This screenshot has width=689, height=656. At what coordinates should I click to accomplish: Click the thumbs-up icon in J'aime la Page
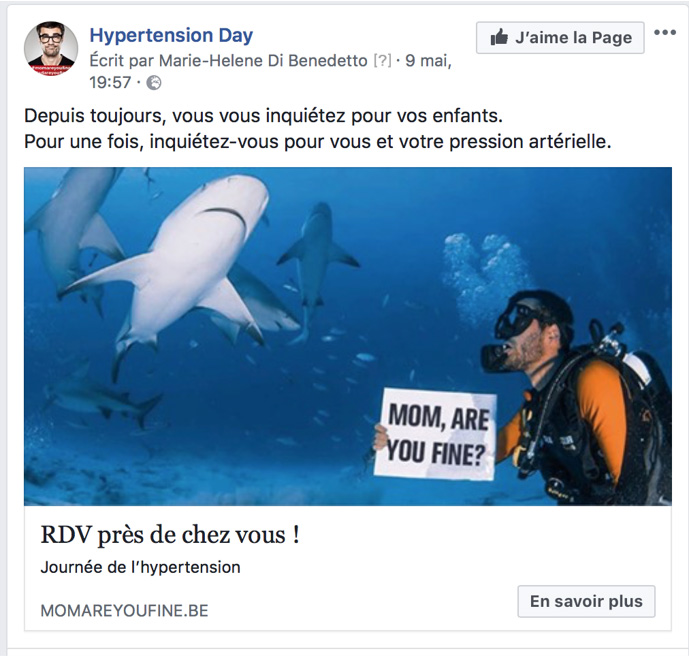499,37
